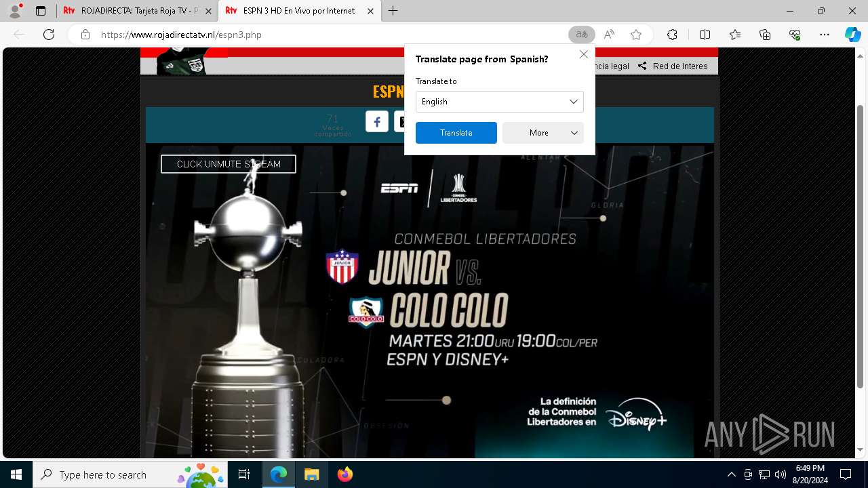Focus the address bar URL
This screenshot has width=868, height=488.
coord(181,35)
